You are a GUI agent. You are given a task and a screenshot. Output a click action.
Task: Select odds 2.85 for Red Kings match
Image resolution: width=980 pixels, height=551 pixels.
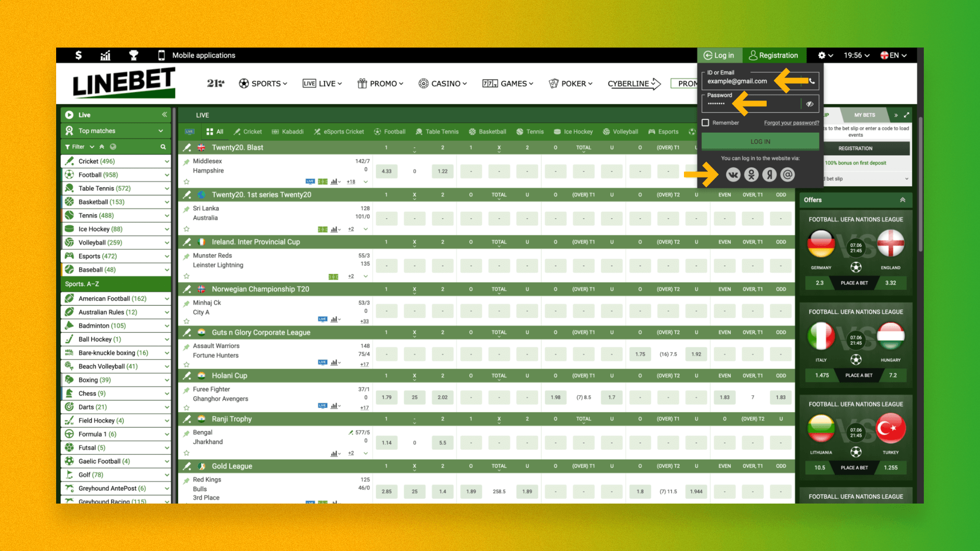(x=386, y=492)
